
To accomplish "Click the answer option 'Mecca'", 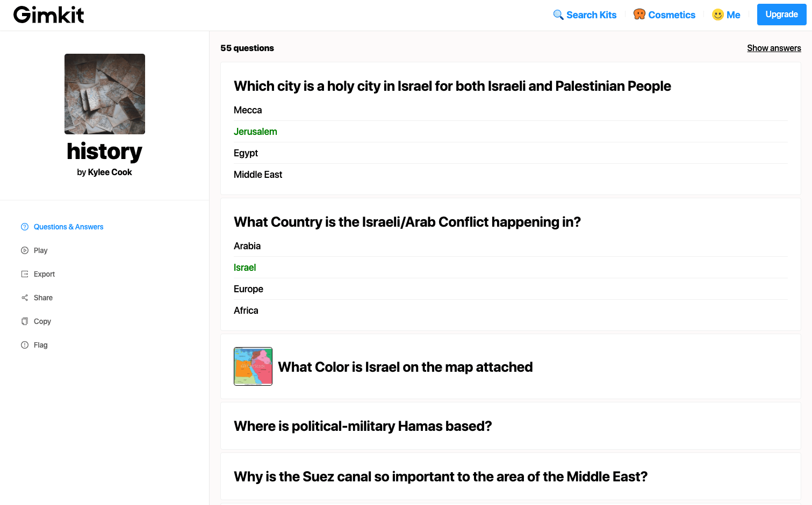I will point(248,110).
